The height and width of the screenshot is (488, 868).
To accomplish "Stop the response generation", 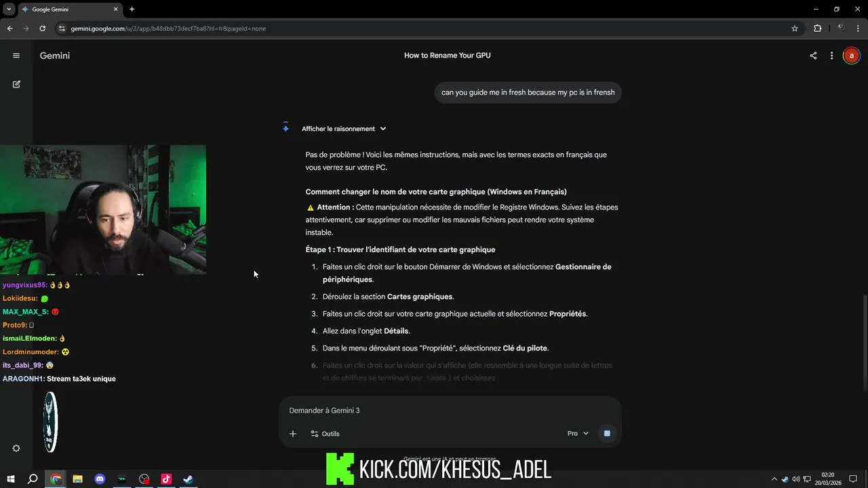I will (x=607, y=433).
